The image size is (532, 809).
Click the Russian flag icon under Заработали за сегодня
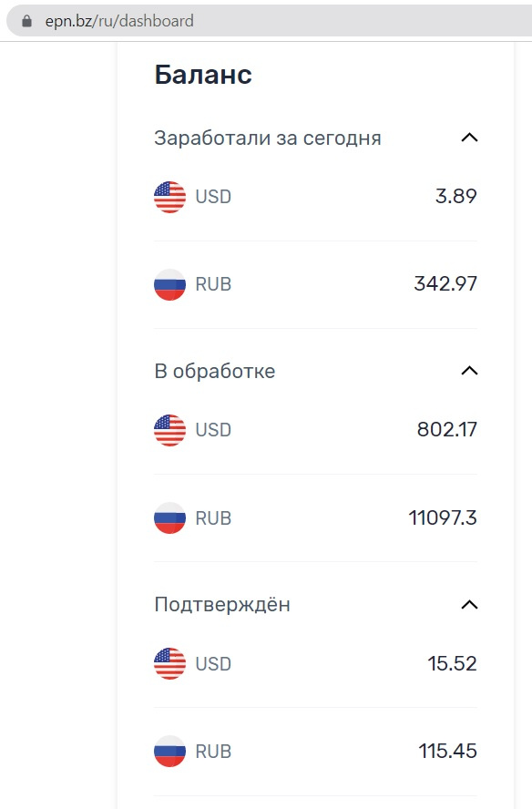(169, 285)
